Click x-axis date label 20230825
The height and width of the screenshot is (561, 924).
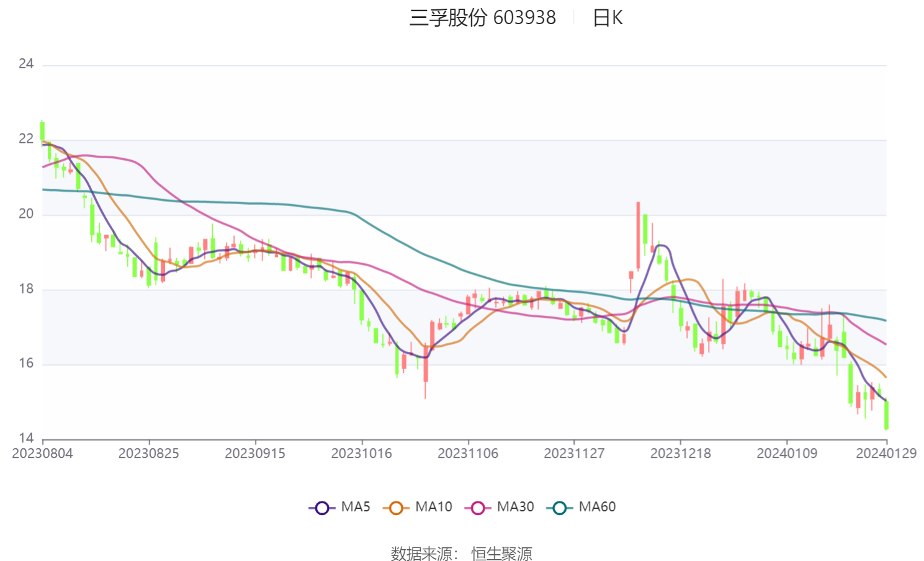pos(149,454)
